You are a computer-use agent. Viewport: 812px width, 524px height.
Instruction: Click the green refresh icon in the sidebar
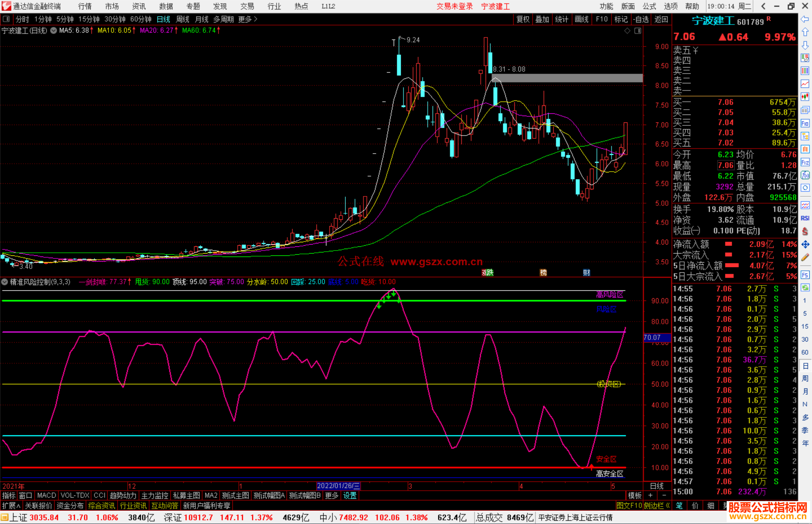click(x=805, y=288)
